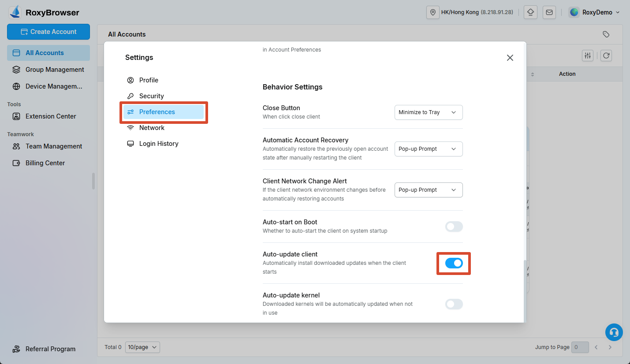Open Group Management page

coord(48,70)
